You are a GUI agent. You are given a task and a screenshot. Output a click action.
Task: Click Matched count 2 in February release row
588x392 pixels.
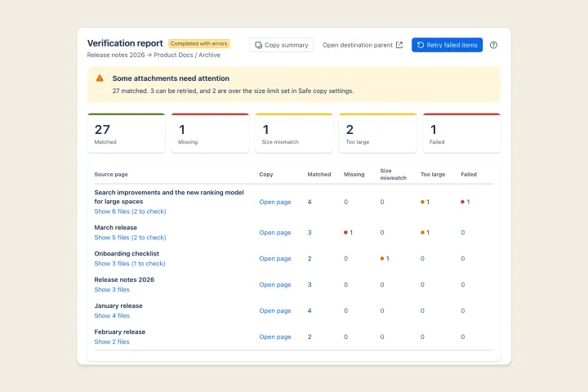310,336
